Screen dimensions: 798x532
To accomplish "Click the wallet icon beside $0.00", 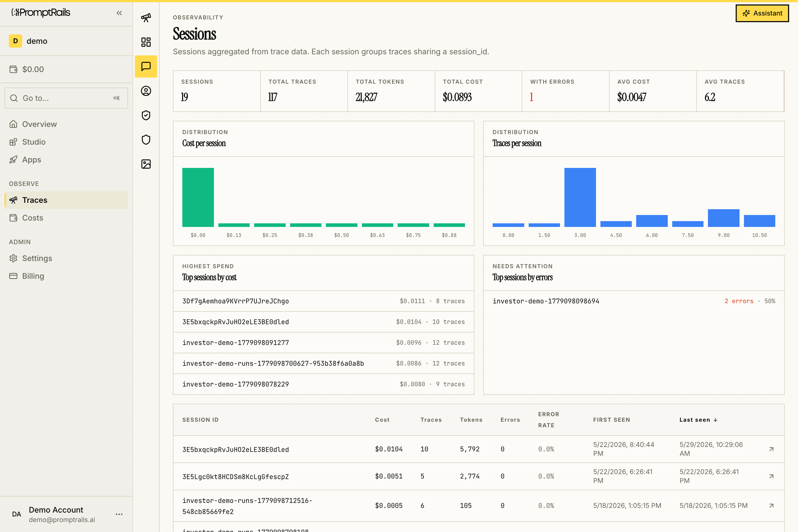I will tap(14, 69).
